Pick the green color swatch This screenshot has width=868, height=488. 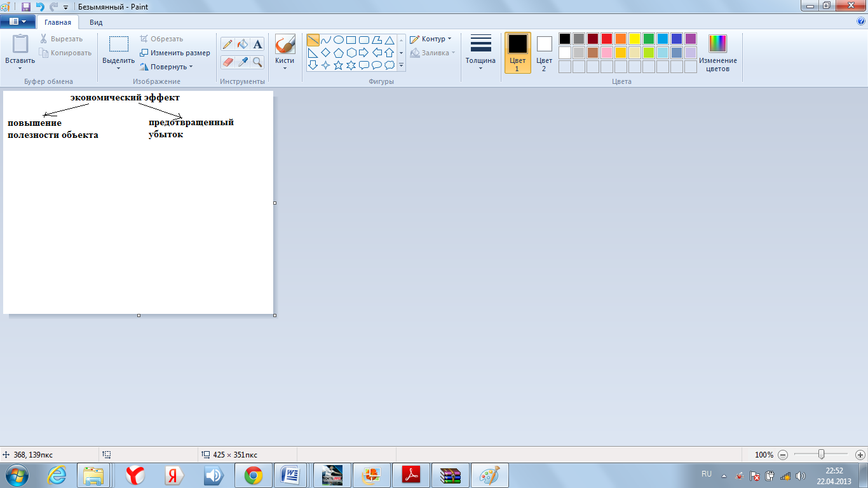[649, 39]
